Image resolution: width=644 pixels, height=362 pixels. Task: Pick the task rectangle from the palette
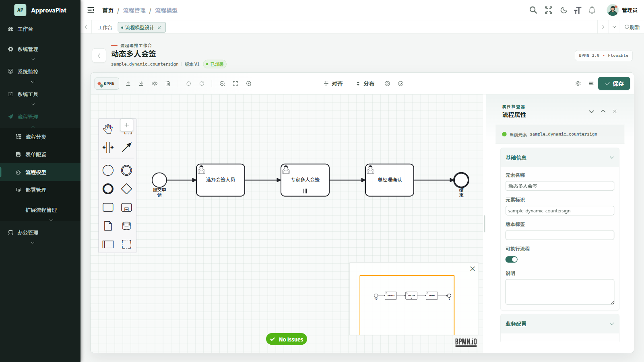tap(108, 208)
